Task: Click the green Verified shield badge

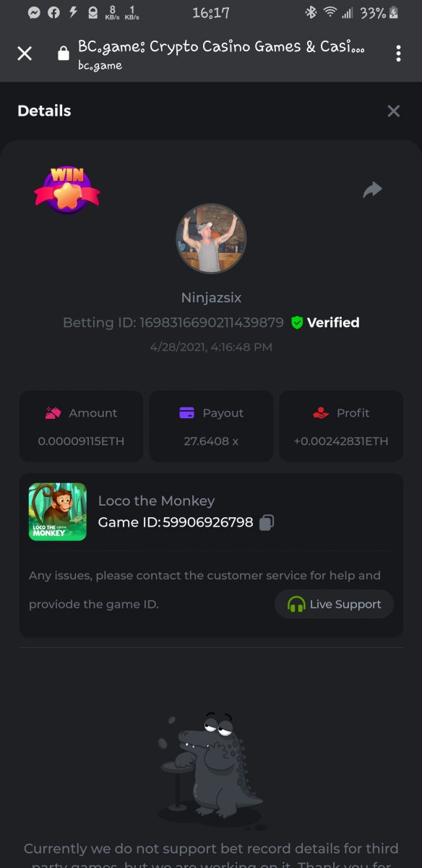Action: 297,323
